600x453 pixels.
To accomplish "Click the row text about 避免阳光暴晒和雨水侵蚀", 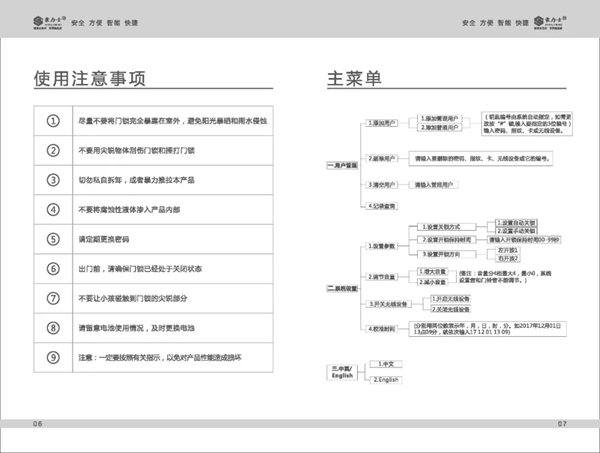I will 173,121.
